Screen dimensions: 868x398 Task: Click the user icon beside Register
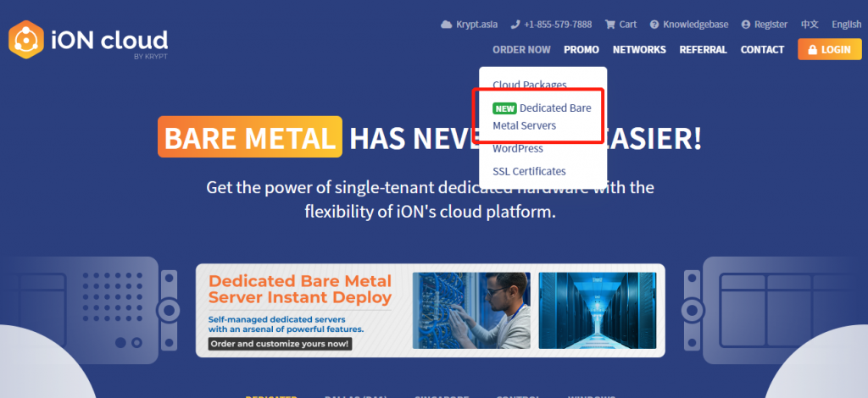[746, 25]
